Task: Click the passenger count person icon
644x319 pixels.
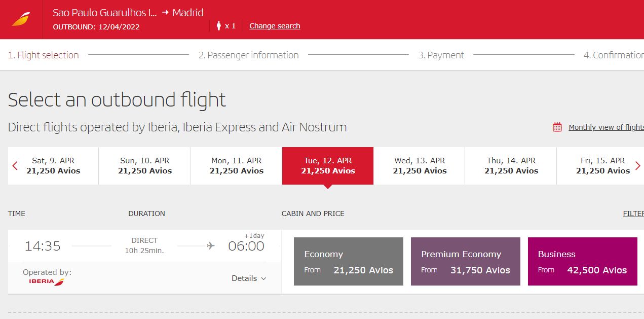Action: [x=219, y=25]
